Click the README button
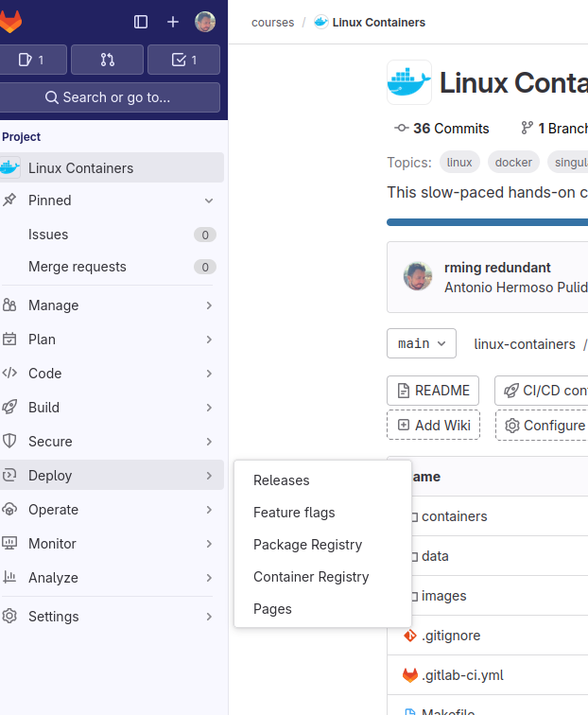The image size is (588, 715). coord(433,391)
